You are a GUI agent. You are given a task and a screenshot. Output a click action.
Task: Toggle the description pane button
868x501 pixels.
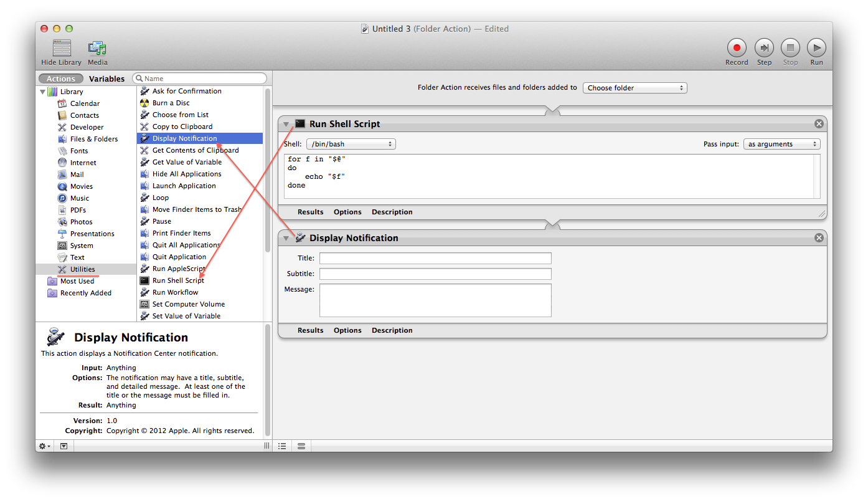click(64, 446)
